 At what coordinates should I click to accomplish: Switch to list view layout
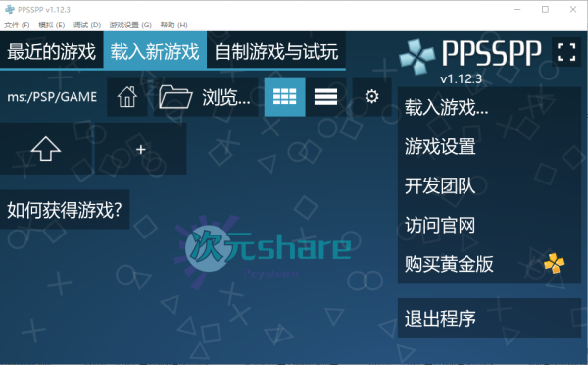click(325, 97)
